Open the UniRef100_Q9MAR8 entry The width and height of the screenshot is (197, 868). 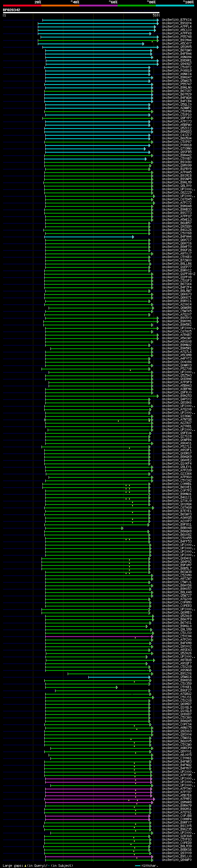click(177, 802)
